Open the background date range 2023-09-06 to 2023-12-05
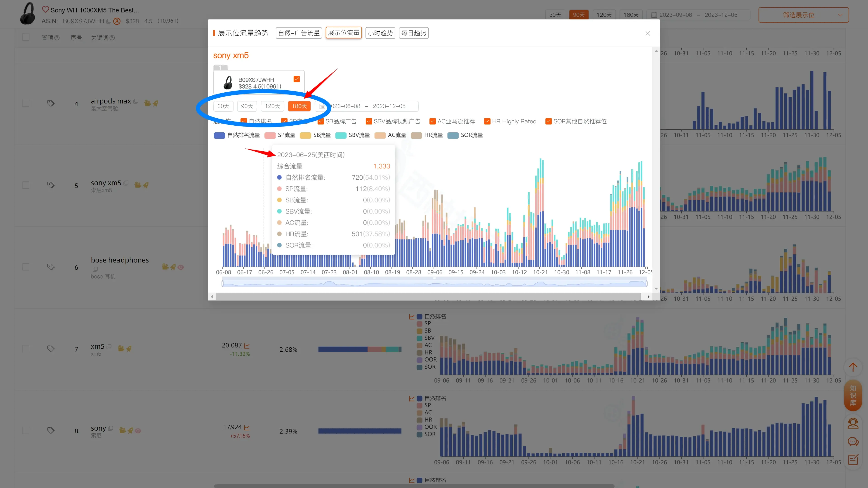The height and width of the screenshot is (488, 868). click(698, 15)
